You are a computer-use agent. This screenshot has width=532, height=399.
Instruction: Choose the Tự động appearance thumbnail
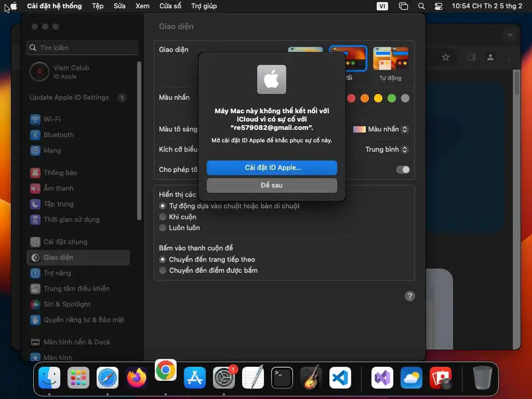pyautogui.click(x=391, y=59)
